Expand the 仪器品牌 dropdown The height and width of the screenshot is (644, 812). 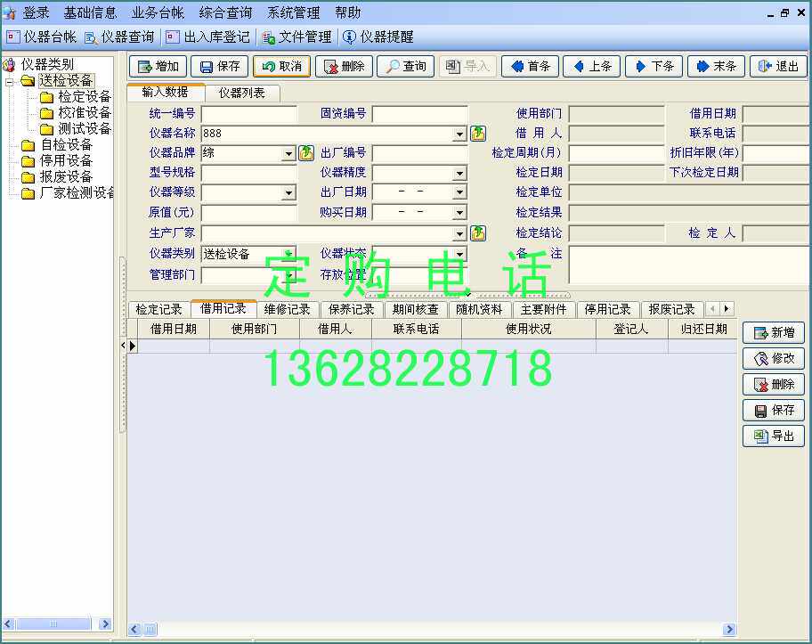288,154
